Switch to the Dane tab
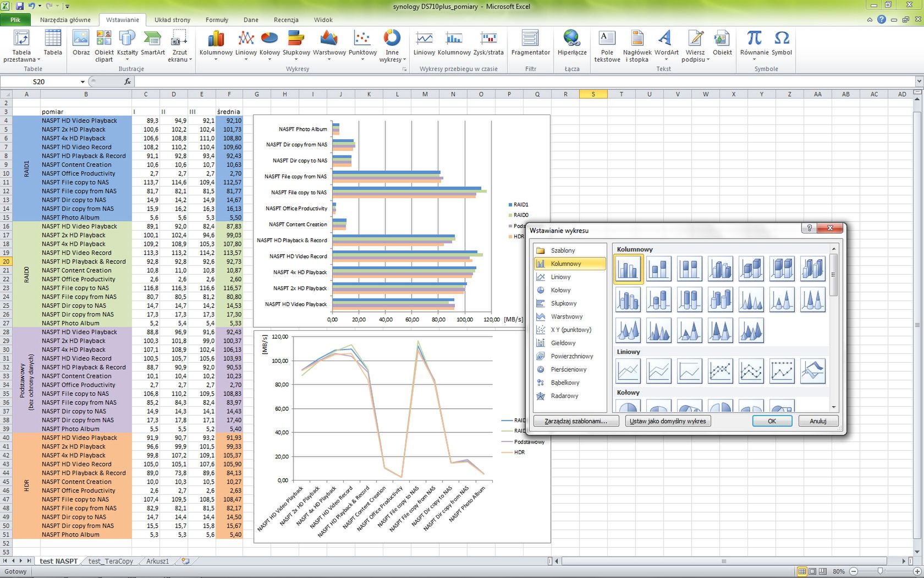The height and width of the screenshot is (578, 924). [251, 20]
